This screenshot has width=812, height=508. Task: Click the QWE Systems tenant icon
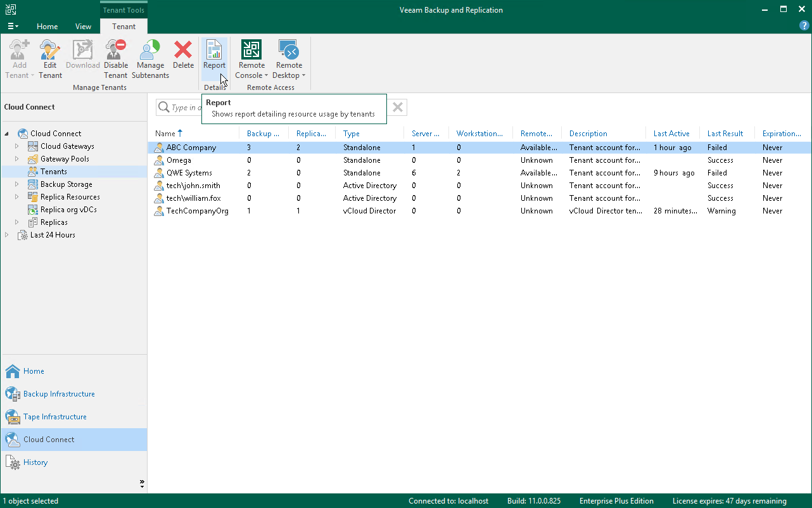pos(159,173)
